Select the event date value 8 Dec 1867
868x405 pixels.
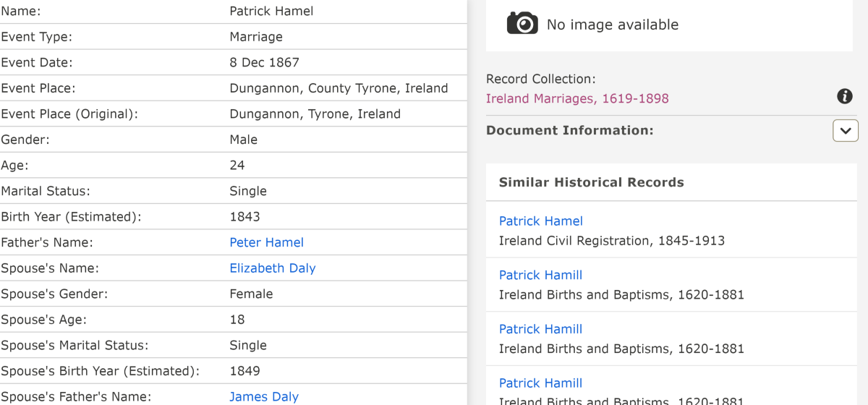point(264,62)
